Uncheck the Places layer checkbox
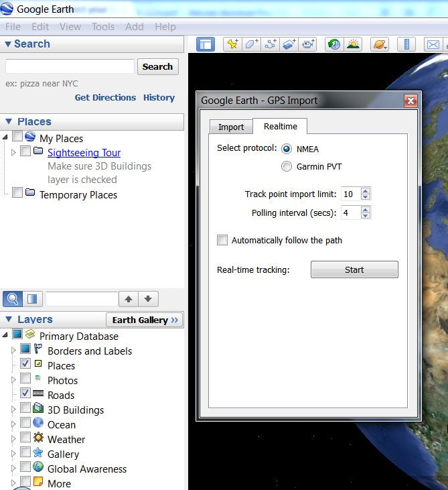 pyautogui.click(x=25, y=363)
